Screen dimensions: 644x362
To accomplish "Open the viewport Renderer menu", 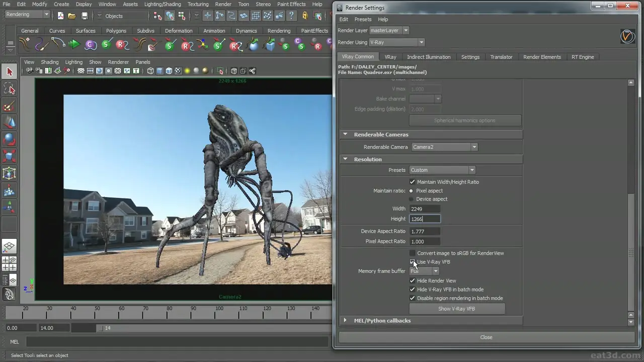I will (118, 62).
